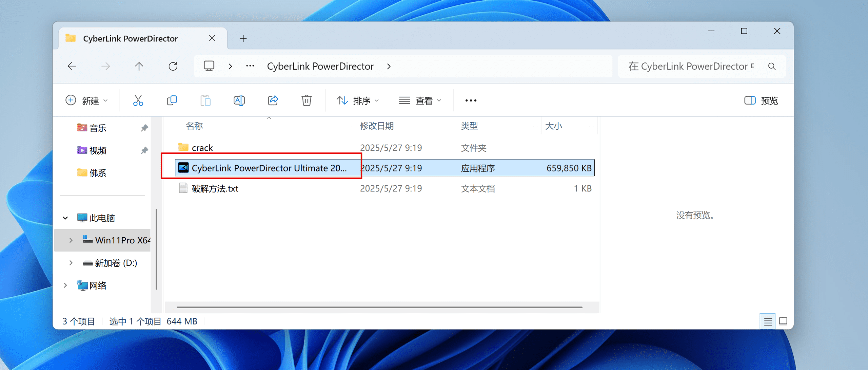This screenshot has height=370, width=868.
Task: Click the Share icon in toolbar
Action: point(273,100)
